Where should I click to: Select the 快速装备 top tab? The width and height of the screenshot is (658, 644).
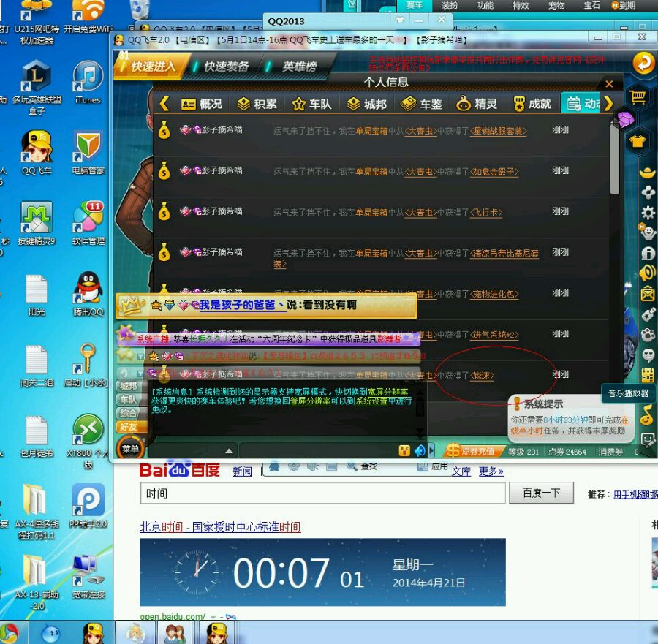[226, 67]
